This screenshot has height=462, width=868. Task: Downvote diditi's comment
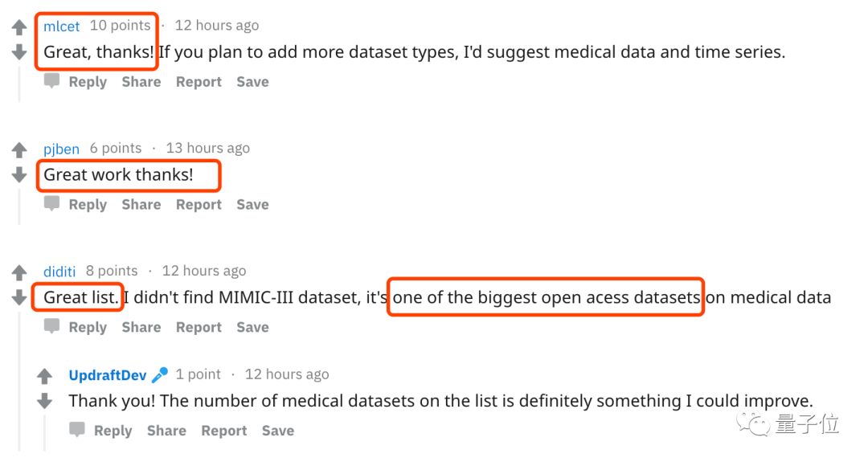pyautogui.click(x=19, y=297)
